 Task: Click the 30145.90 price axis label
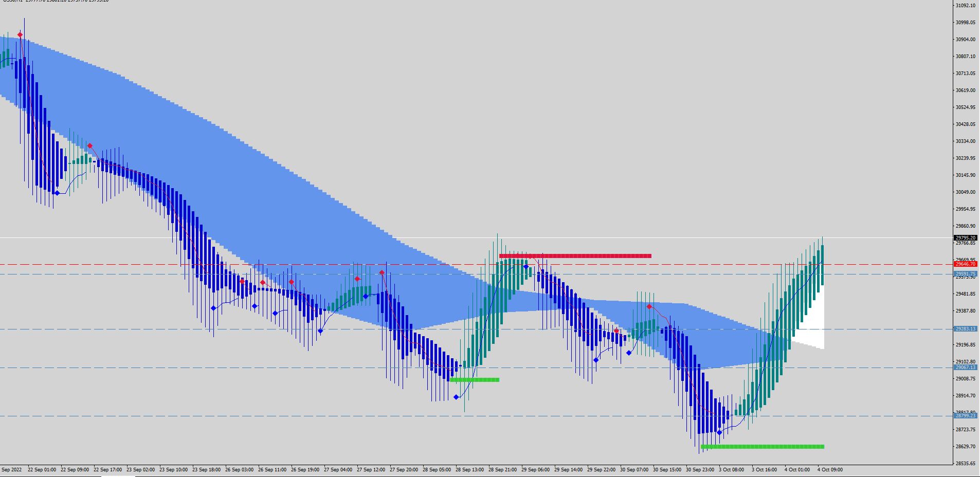(x=965, y=175)
